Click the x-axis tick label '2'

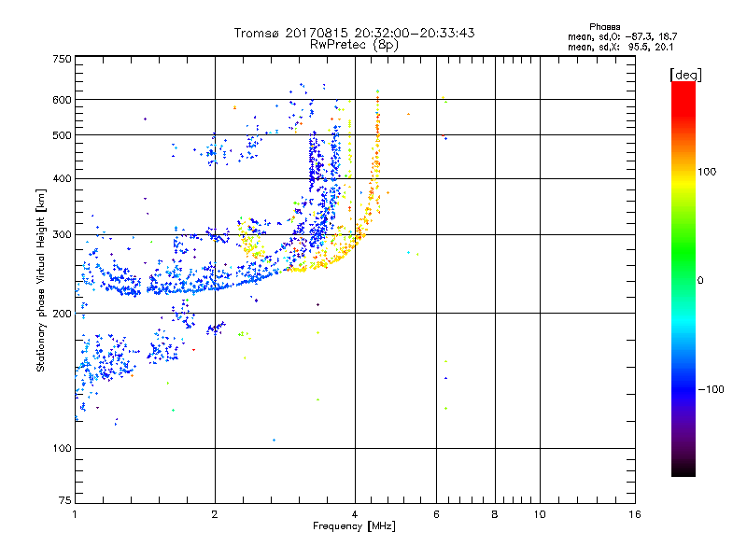tap(215, 514)
